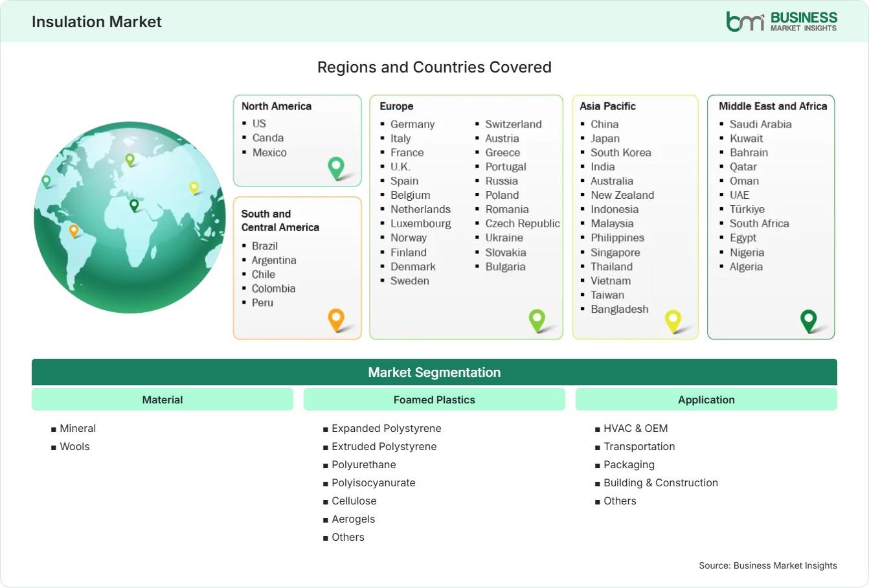
Task: Click the Europe region heading
Action: click(396, 106)
